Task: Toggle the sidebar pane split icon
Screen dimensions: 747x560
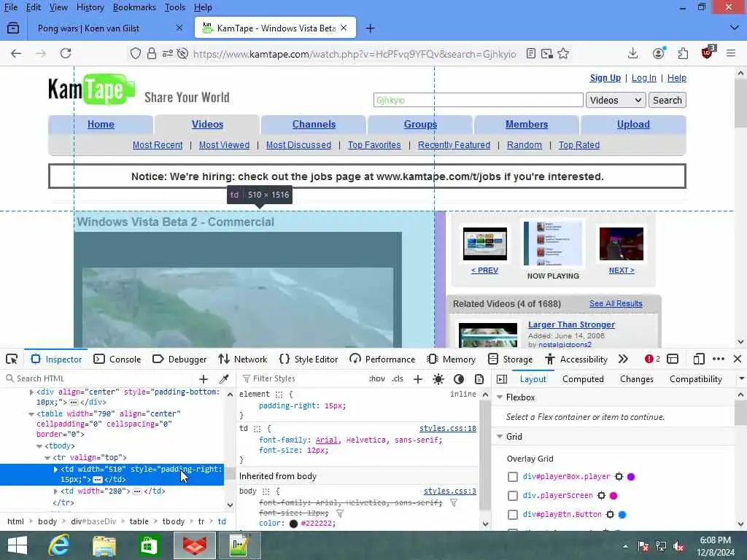Action: tap(502, 379)
